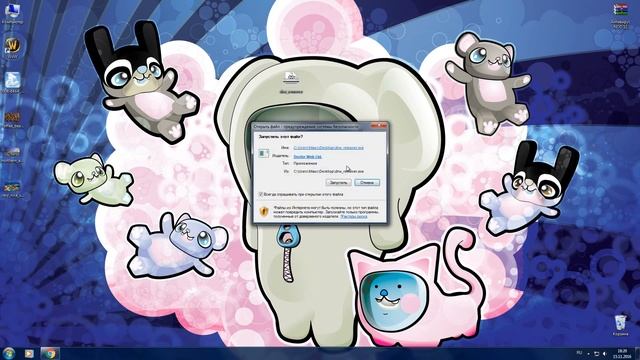
Task: Open the Action Center flag icon in the tray
Action: (596, 353)
